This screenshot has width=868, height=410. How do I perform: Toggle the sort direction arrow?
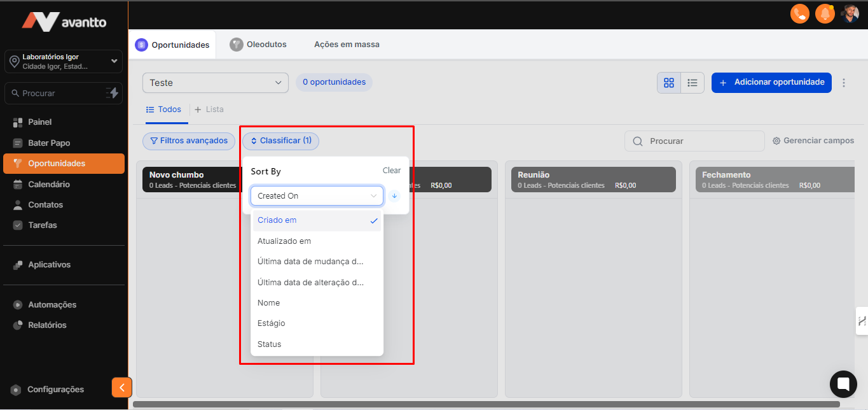point(394,196)
